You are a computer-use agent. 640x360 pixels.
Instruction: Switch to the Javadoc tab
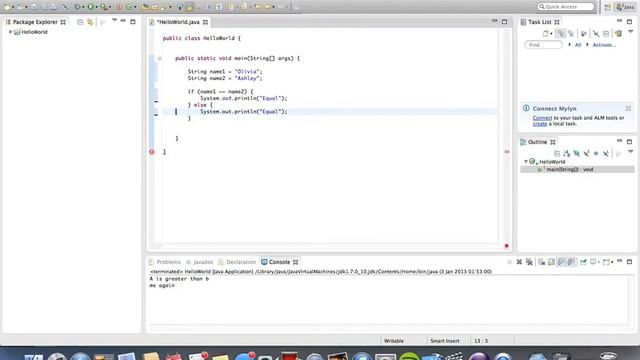click(200, 262)
